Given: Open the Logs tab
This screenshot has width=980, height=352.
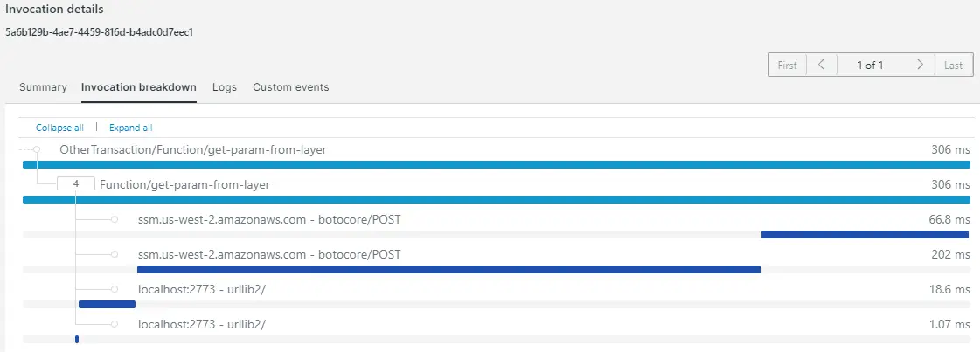Looking at the screenshot, I should pyautogui.click(x=225, y=87).
